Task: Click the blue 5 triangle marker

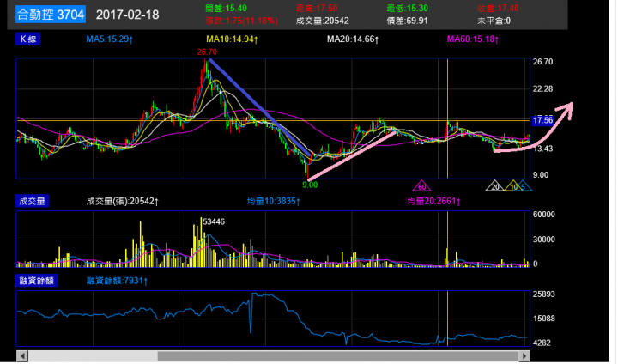Action: pos(523,185)
